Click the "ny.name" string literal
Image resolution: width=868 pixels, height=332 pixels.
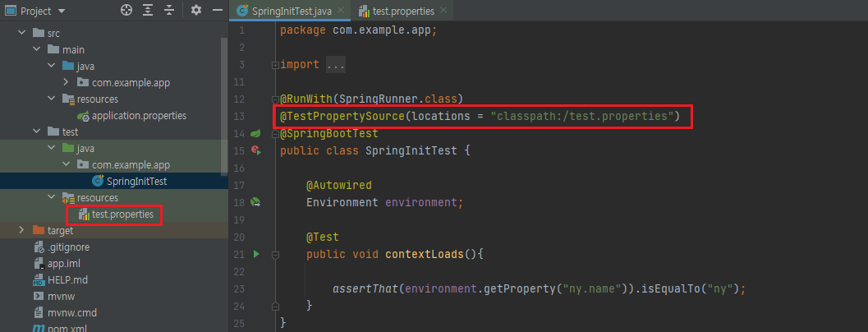592,288
